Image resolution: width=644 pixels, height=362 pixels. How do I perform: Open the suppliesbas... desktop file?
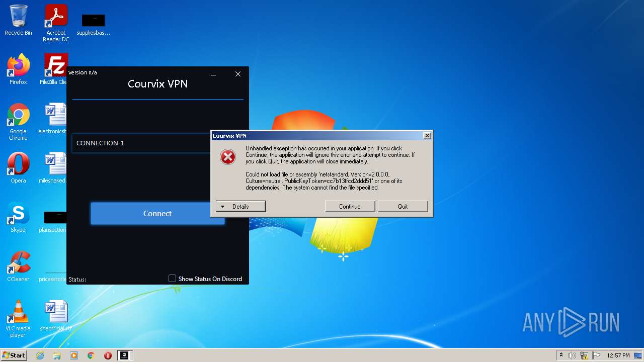click(x=93, y=24)
